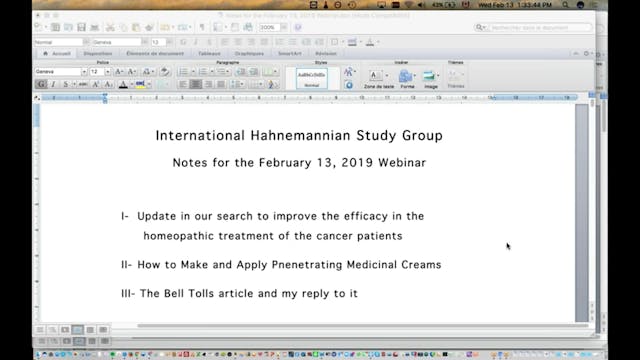The image size is (640, 360).
Task: Decrease paragraph indent icon
Action: 241,72
